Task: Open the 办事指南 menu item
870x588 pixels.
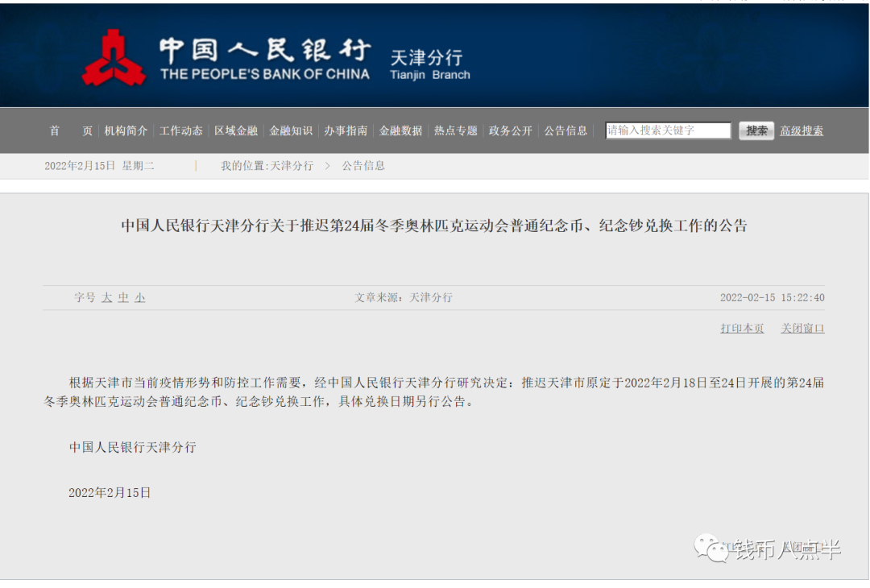Action: [x=346, y=131]
